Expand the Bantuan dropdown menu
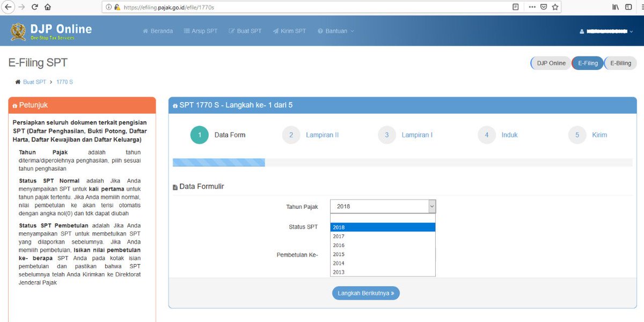The width and height of the screenshot is (644, 322). click(x=336, y=31)
